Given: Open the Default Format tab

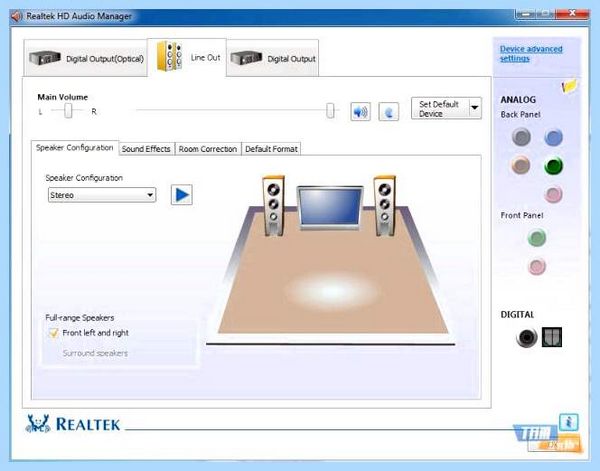Looking at the screenshot, I should 271,149.
